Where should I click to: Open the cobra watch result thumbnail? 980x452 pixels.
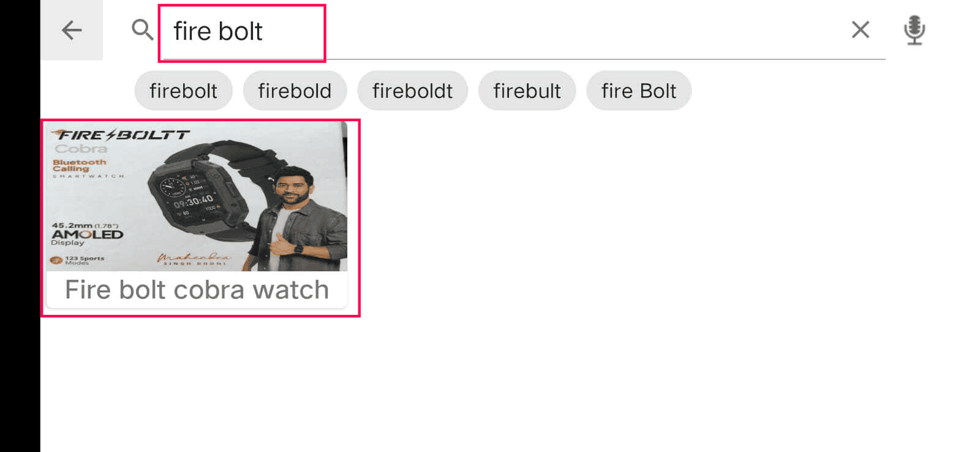197,196
